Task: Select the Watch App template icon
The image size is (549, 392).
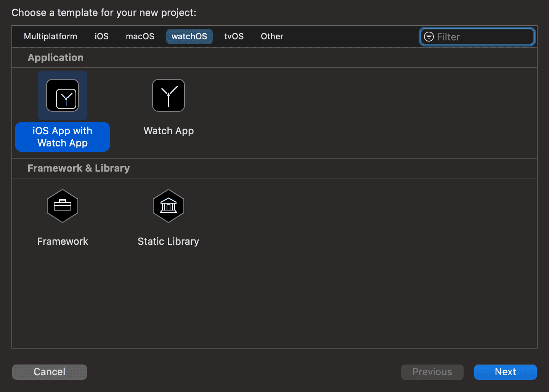Action: (169, 95)
